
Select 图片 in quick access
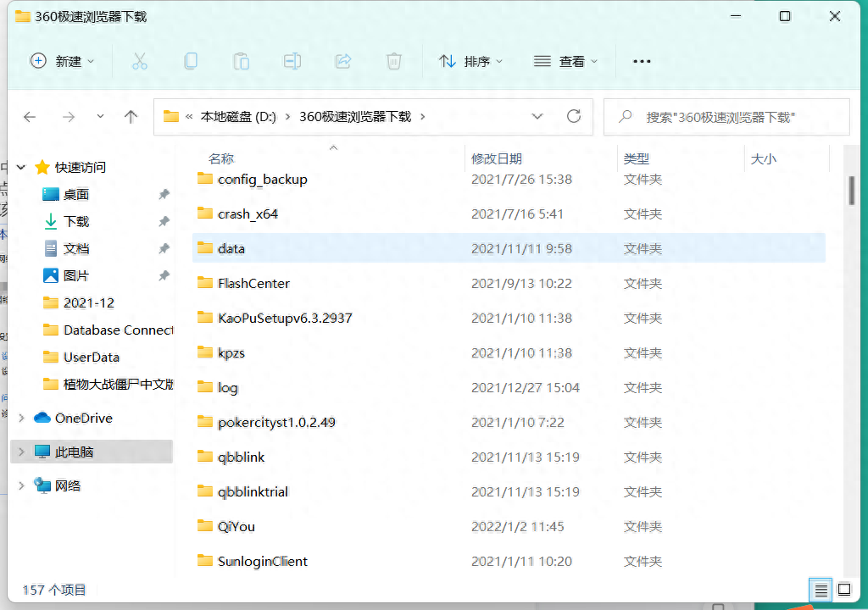(75, 275)
